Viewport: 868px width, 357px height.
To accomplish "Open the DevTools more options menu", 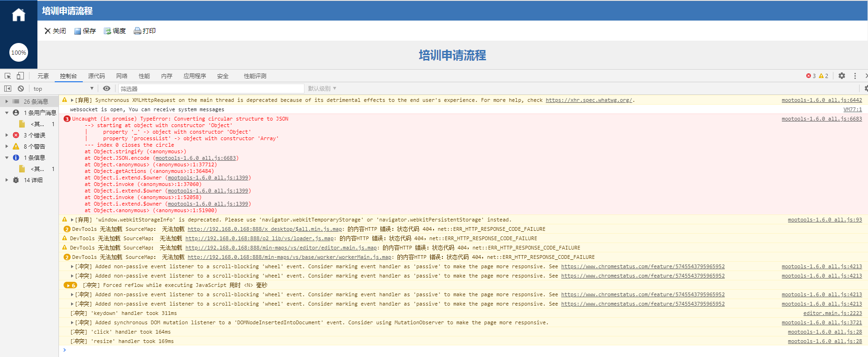I will point(855,76).
